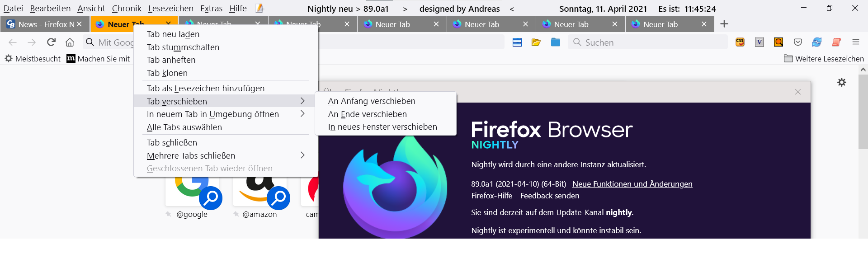The height and width of the screenshot is (277, 868).
Task: Open the orange magnifier extension icon
Action: tap(778, 42)
